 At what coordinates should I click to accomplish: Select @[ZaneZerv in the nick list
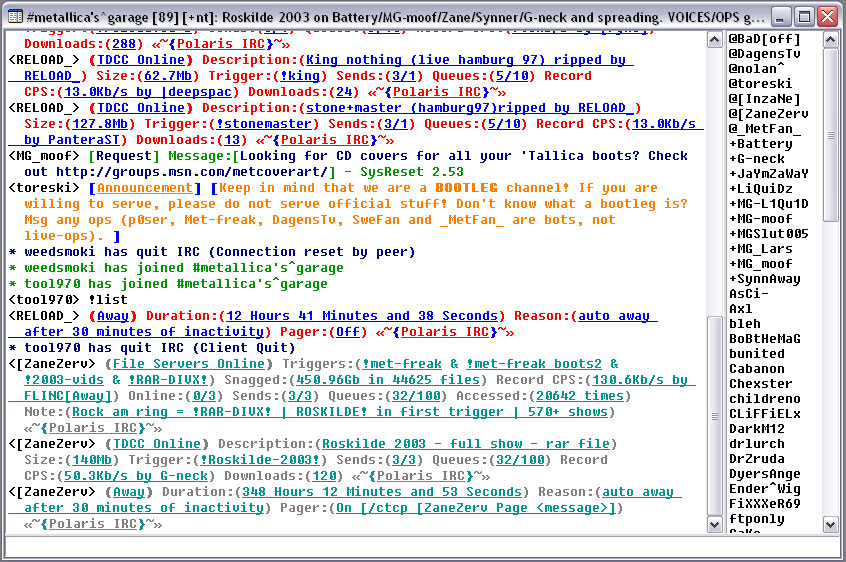pos(768,114)
